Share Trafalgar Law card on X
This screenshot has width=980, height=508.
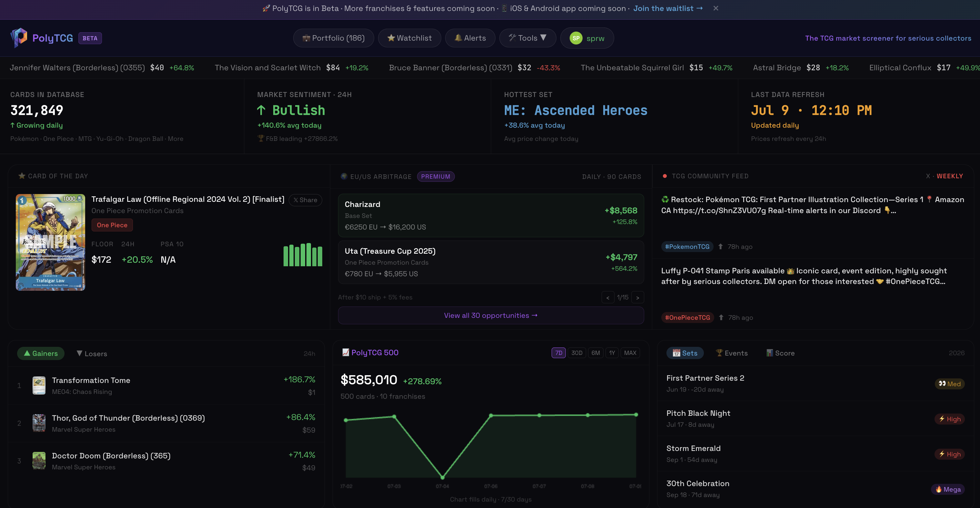(x=305, y=200)
